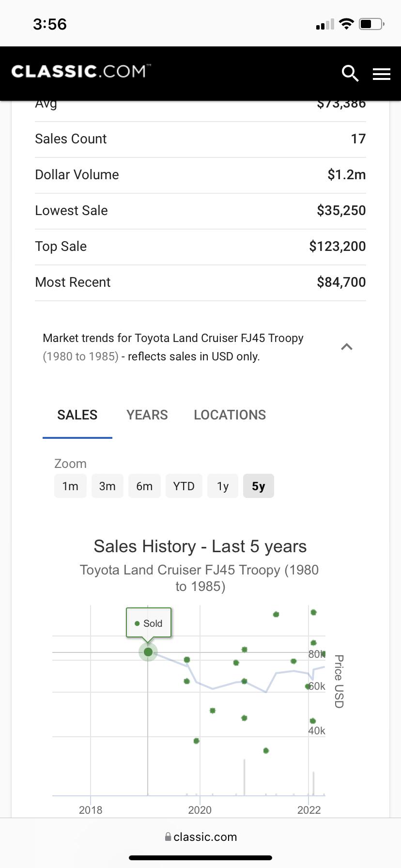
Task: Set chart zoom to 1m
Action: [70, 486]
